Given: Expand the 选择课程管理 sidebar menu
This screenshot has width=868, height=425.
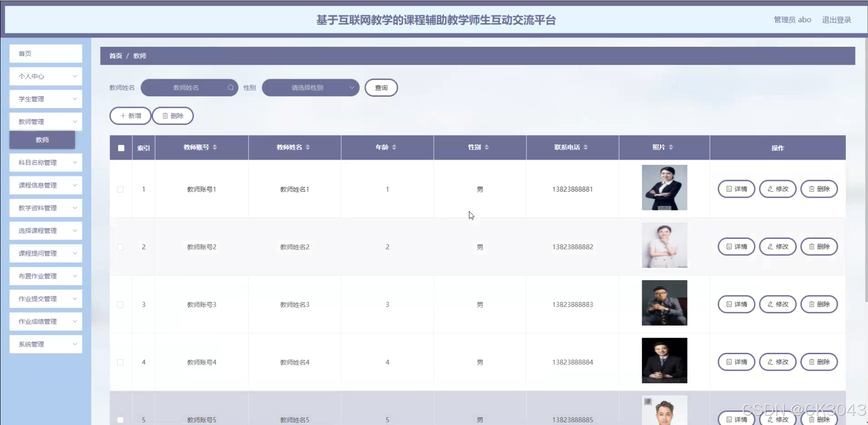Looking at the screenshot, I should pos(46,231).
